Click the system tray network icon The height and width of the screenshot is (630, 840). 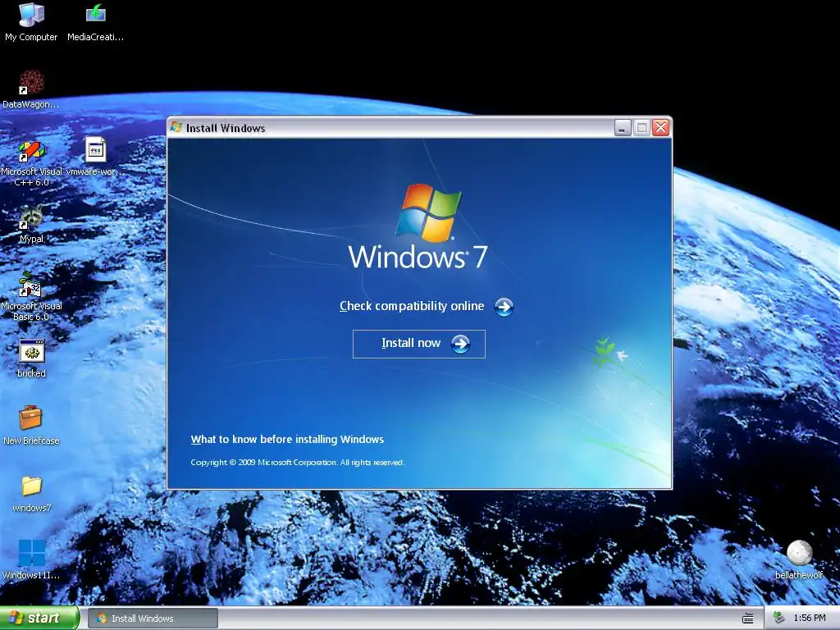click(779, 619)
